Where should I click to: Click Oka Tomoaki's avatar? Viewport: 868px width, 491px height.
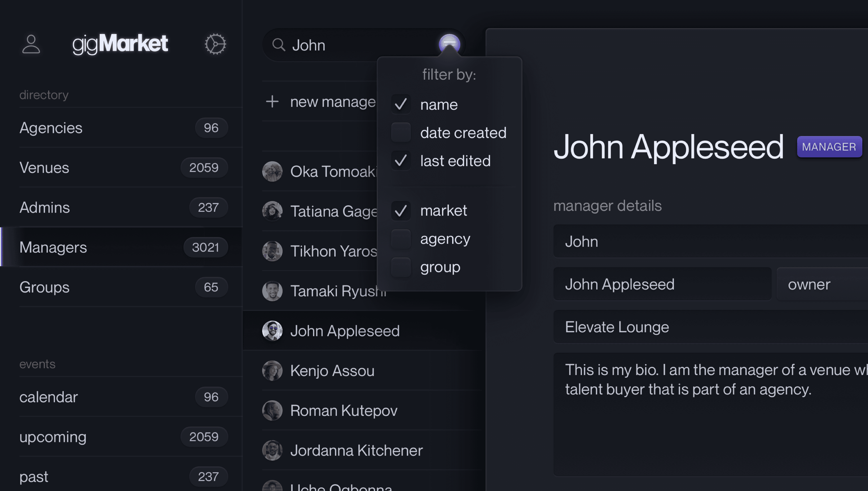pos(272,171)
